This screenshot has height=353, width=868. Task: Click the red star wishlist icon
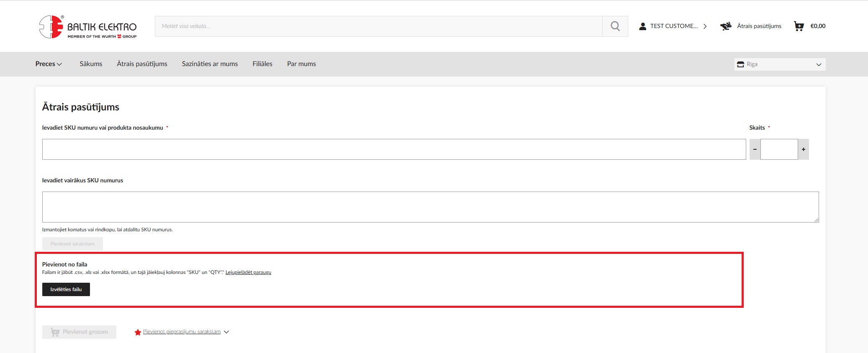[x=138, y=332]
